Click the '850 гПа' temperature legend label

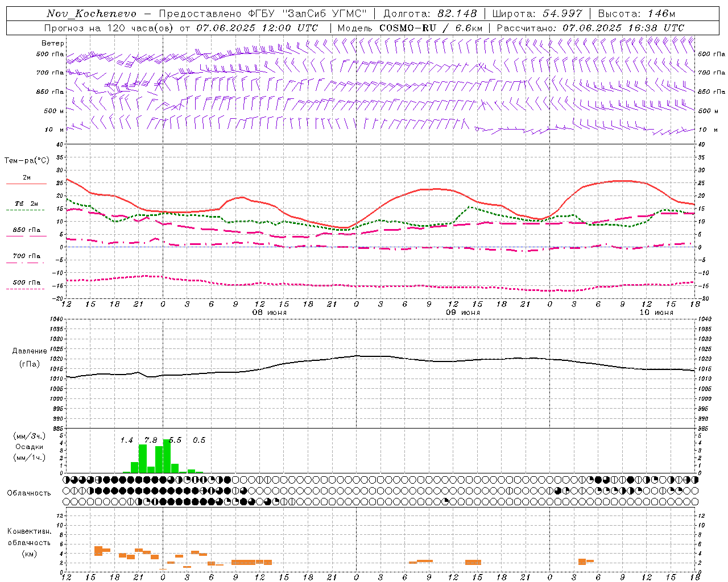point(27,230)
